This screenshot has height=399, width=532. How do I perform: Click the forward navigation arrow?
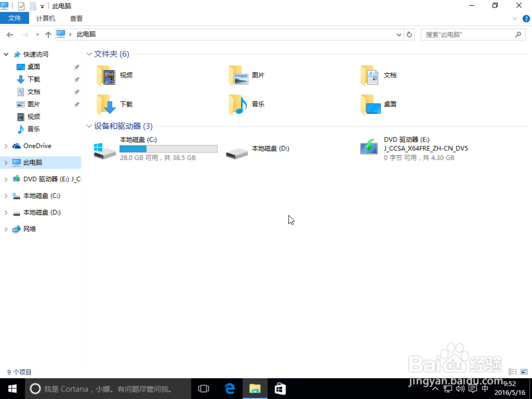coord(25,35)
